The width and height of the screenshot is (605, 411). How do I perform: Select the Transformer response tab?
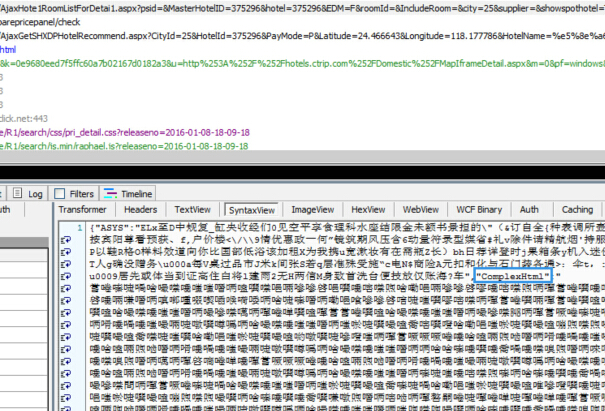click(x=83, y=210)
